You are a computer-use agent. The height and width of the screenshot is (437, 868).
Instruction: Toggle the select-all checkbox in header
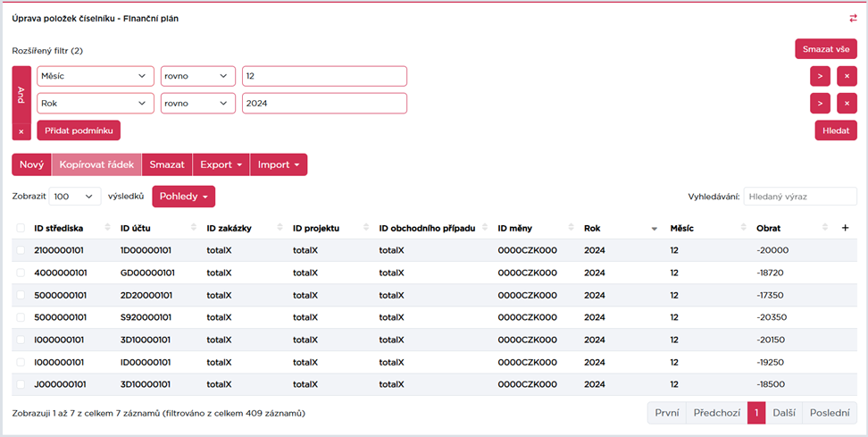21,228
